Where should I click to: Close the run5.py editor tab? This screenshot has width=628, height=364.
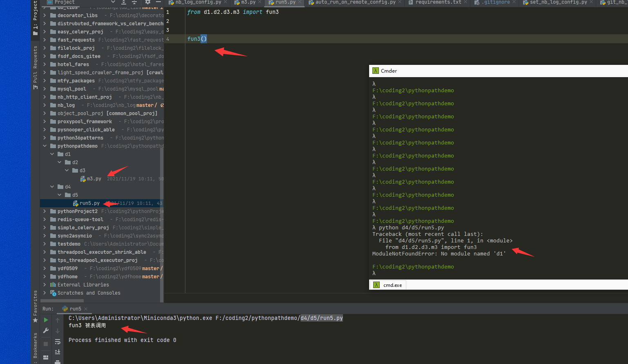coord(300,2)
